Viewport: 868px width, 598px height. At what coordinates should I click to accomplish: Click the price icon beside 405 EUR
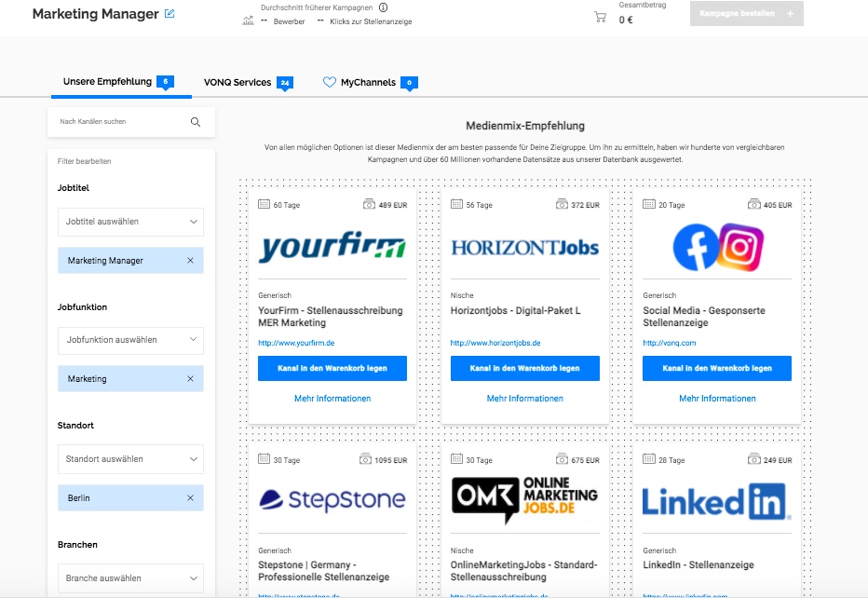754,204
